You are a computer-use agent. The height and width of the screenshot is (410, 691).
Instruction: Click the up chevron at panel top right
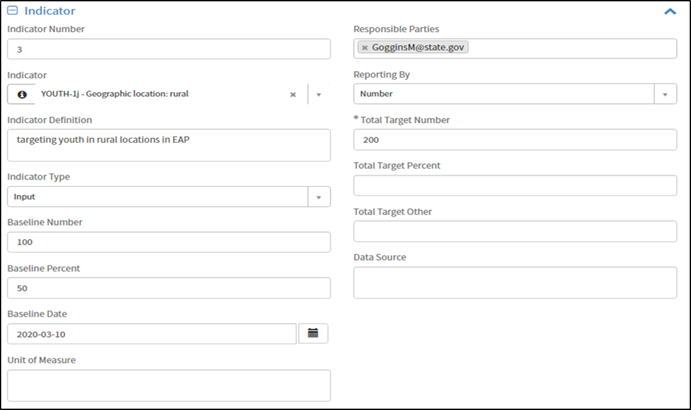(669, 11)
